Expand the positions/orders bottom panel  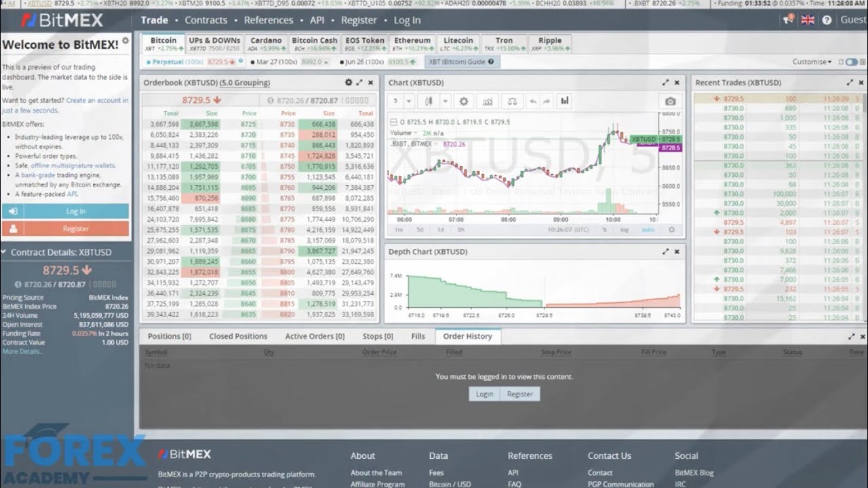(852, 336)
